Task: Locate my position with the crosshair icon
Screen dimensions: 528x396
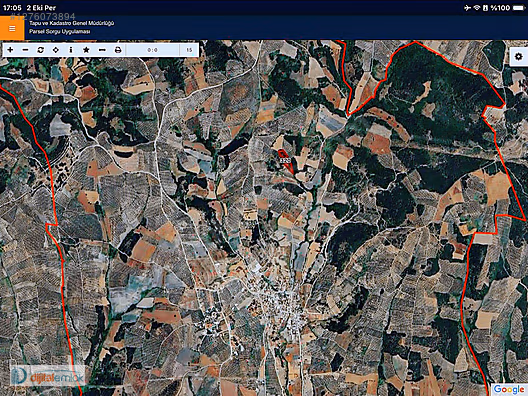Action: tap(56, 50)
